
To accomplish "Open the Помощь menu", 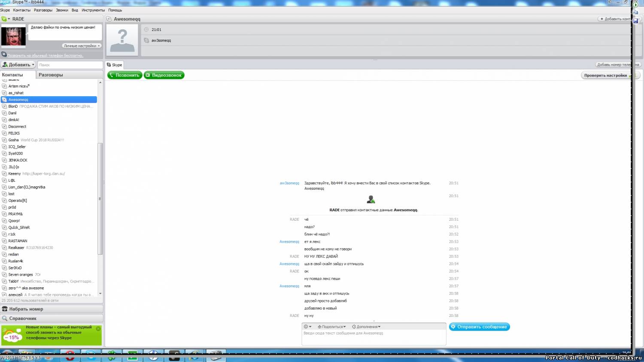I will [x=115, y=10].
